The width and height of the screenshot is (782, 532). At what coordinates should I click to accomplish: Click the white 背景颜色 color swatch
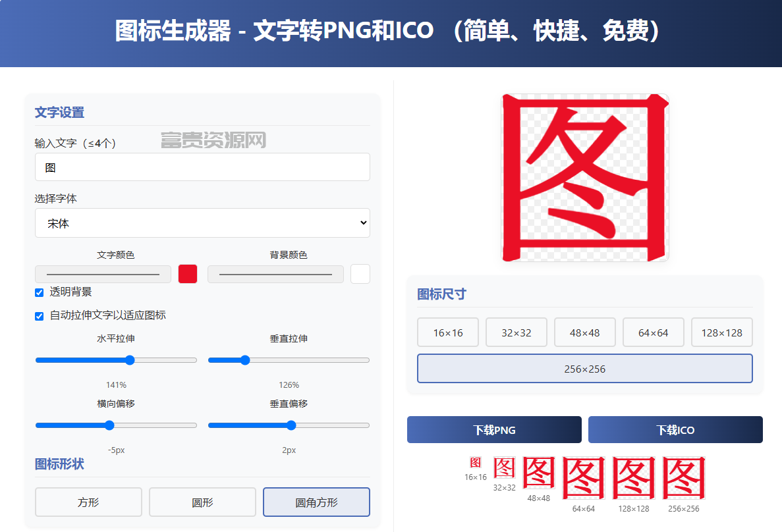(x=360, y=274)
